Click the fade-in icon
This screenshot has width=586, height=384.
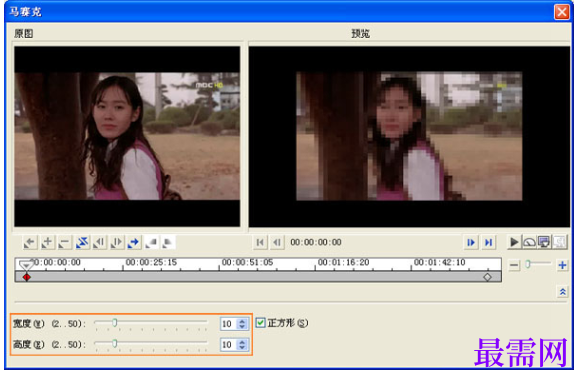pyautogui.click(x=151, y=243)
